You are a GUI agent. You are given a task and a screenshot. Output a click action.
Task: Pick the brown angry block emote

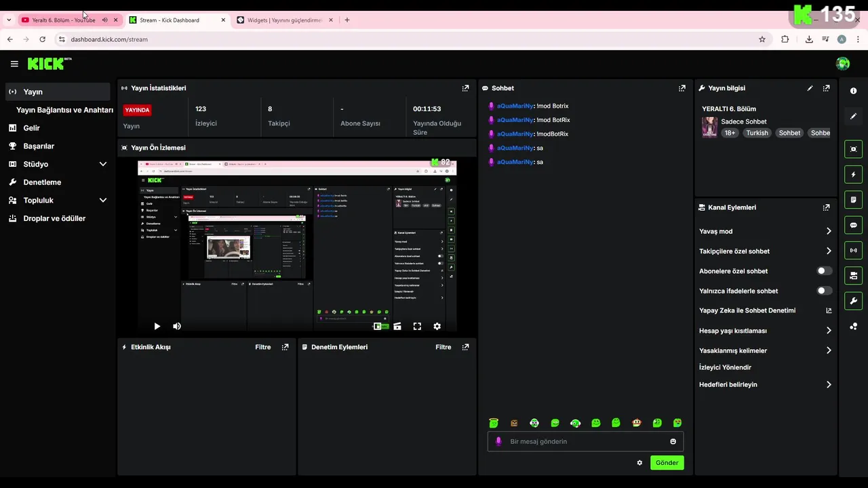tap(514, 423)
